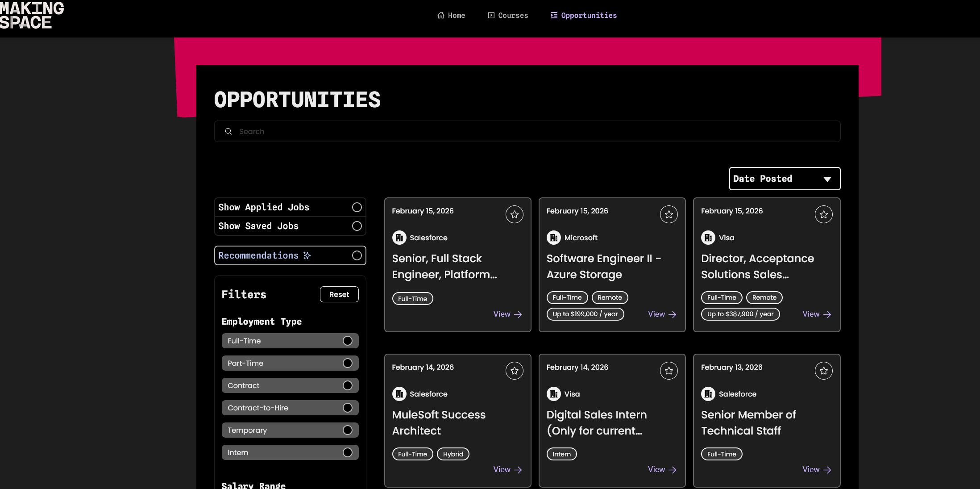The width and height of the screenshot is (980, 489).
Task: Save the Microsoft Software Engineer II job with star
Action: 669,215
